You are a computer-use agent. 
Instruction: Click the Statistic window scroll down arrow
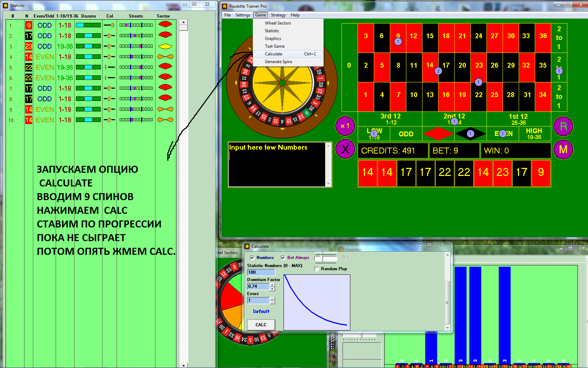click(x=183, y=365)
